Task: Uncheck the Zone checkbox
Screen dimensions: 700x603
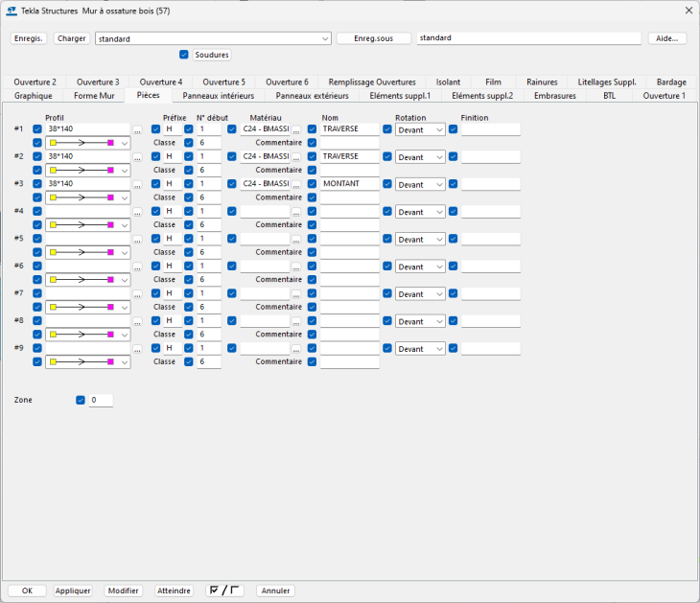Action: click(81, 400)
